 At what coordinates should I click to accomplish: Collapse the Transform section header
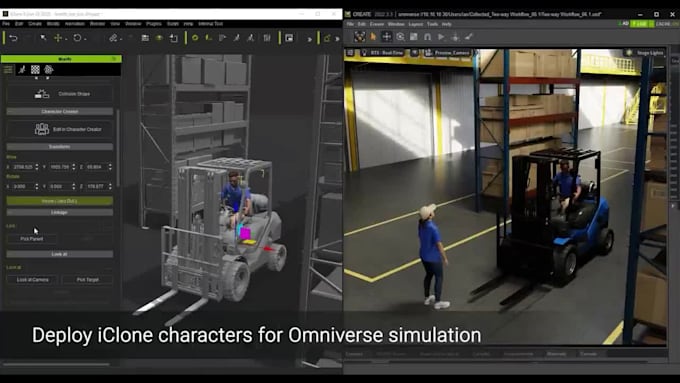60,147
